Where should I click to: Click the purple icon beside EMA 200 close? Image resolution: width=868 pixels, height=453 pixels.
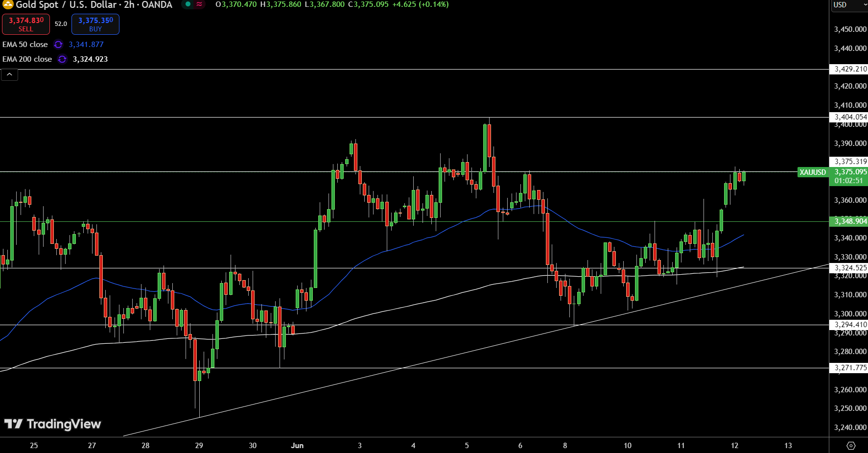click(62, 59)
